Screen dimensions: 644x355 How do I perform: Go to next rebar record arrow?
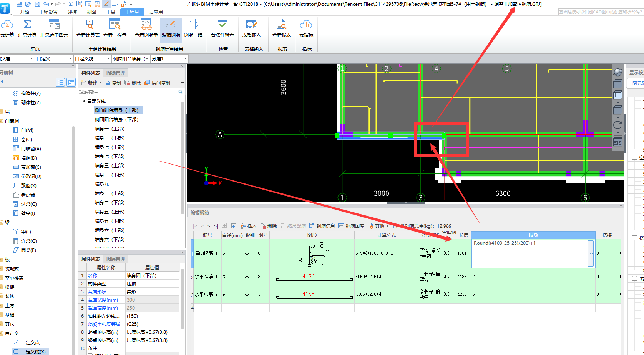pyautogui.click(x=209, y=226)
